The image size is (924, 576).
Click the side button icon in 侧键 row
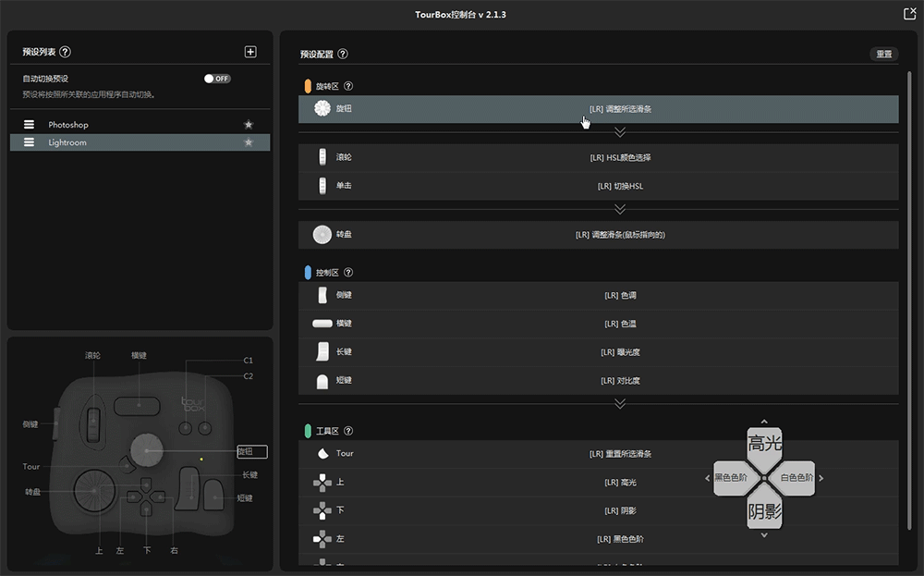322,295
